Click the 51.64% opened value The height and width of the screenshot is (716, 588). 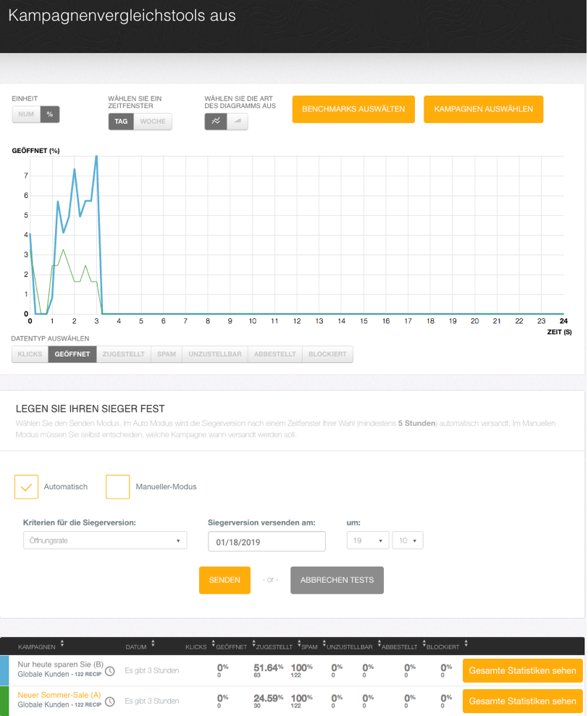pyautogui.click(x=268, y=668)
